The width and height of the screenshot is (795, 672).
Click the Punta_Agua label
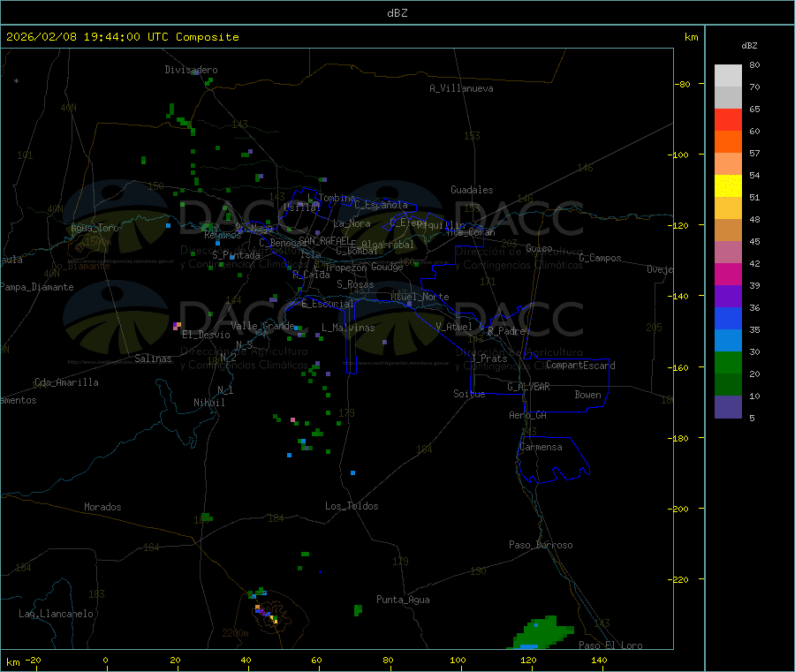click(x=403, y=600)
